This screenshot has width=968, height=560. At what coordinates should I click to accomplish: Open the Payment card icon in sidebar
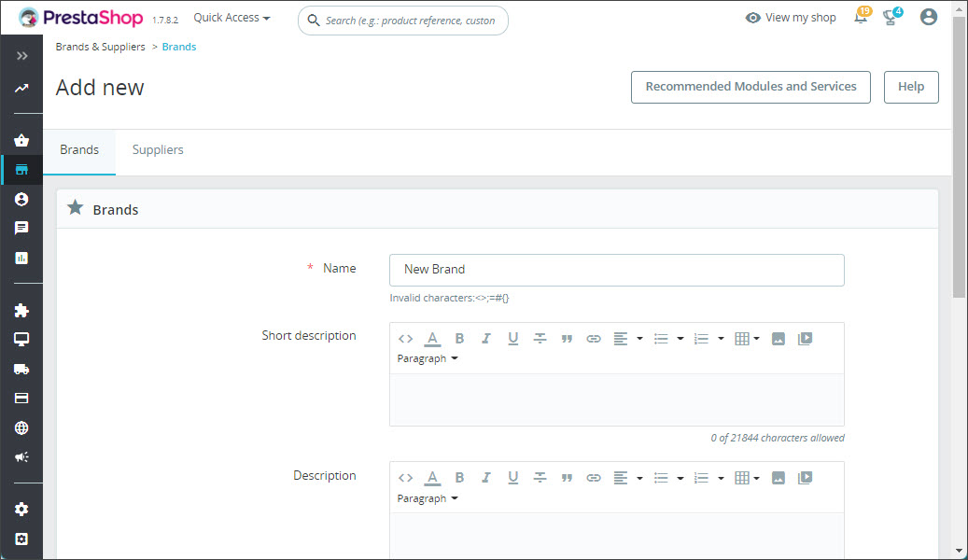point(21,399)
